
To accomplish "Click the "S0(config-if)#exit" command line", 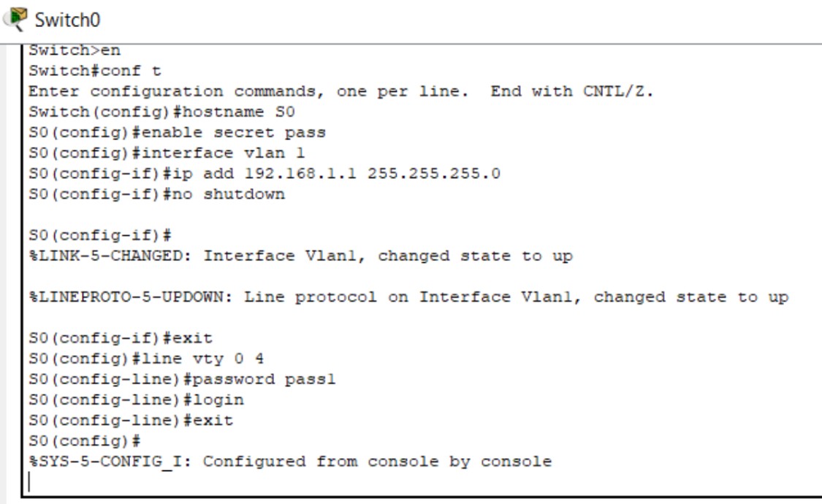I will pos(121,338).
